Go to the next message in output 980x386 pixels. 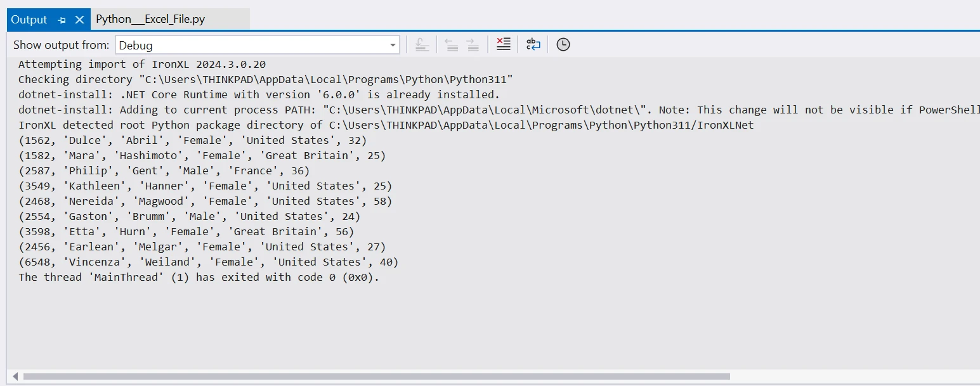(472, 44)
